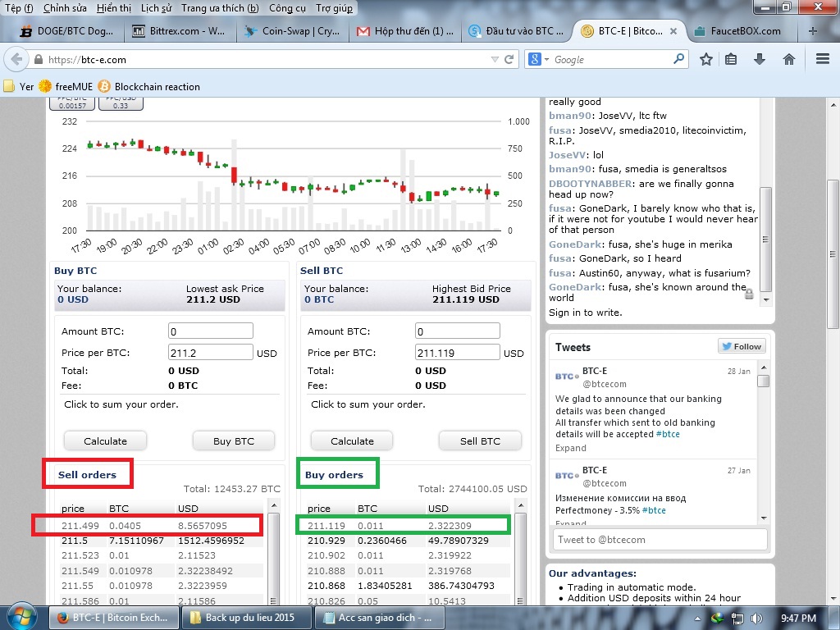Expand the first BTC-E tweet
The image size is (840, 630).
click(570, 448)
